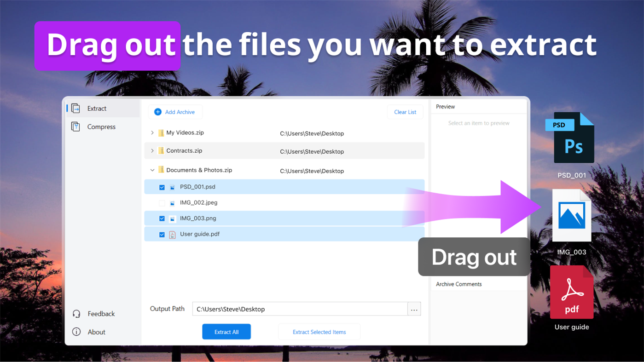The width and height of the screenshot is (644, 362).
Task: Open the Compress tab
Action: pyautogui.click(x=101, y=126)
